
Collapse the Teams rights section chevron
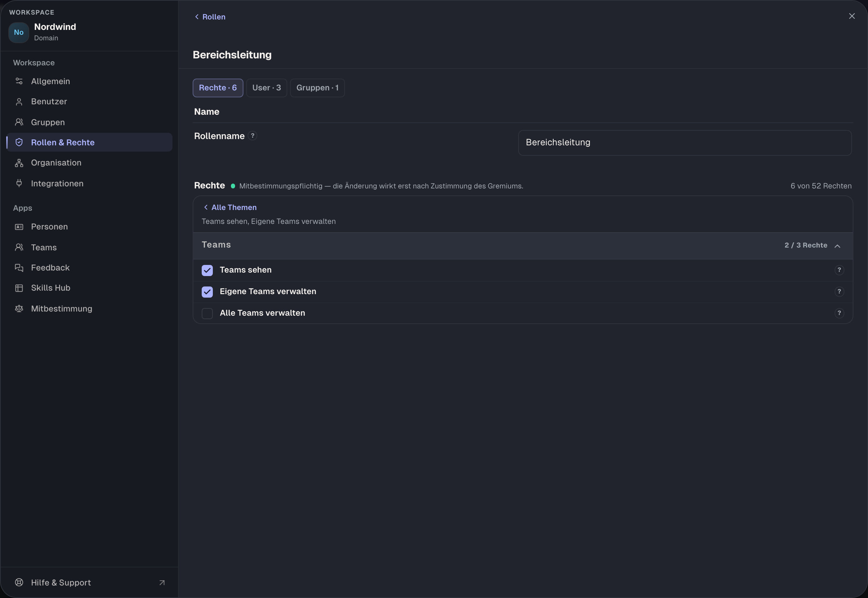[837, 246]
